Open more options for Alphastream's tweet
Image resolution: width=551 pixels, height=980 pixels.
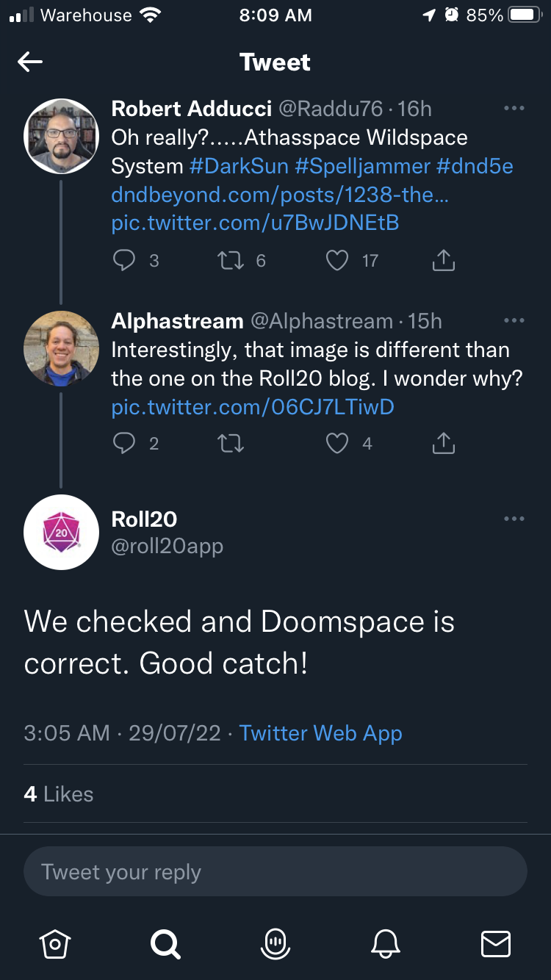514,321
